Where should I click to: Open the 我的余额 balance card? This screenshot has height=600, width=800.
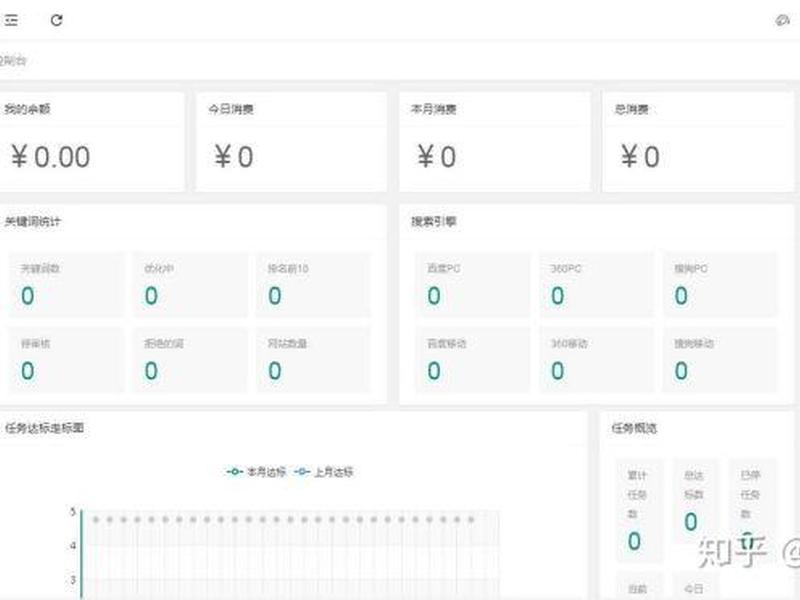point(92,142)
